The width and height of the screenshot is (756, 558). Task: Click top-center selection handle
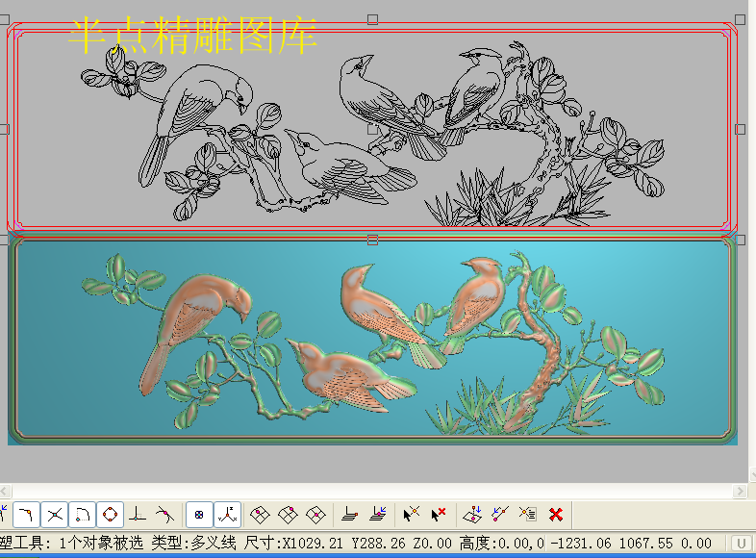(x=372, y=19)
